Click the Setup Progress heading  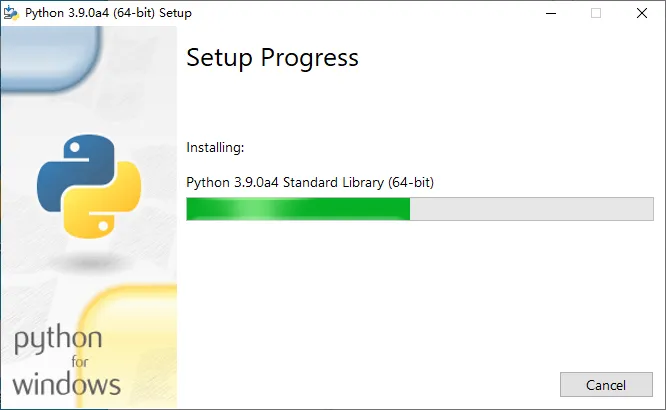tap(272, 58)
